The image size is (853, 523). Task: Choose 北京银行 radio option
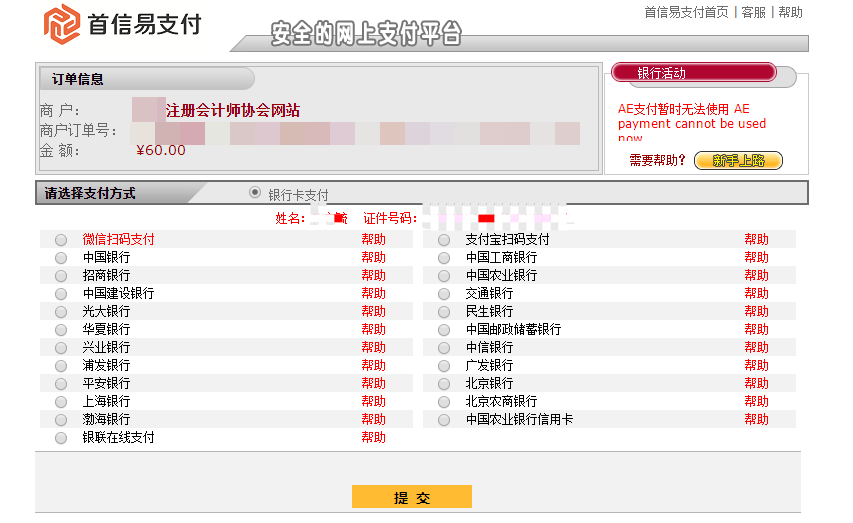coord(444,384)
